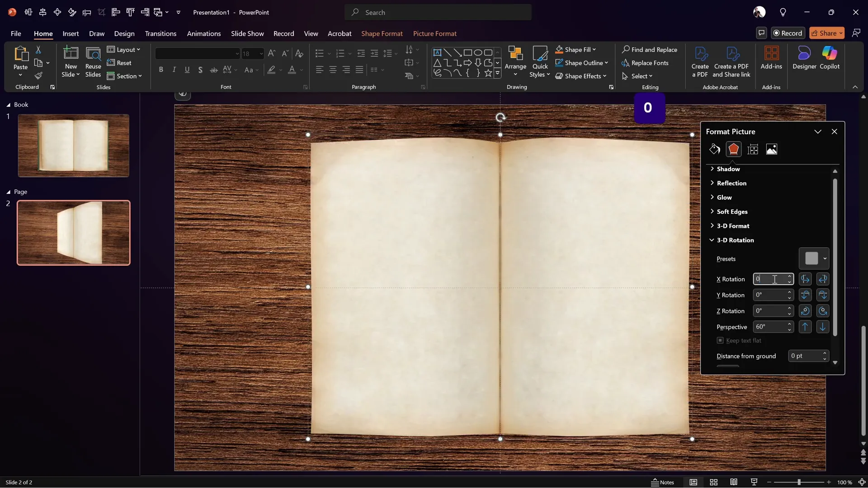
Task: Toggle text Shadow formatting
Action: [200, 70]
